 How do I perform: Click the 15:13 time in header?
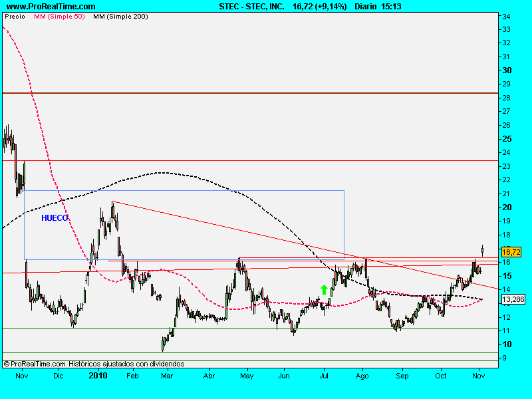click(391, 7)
